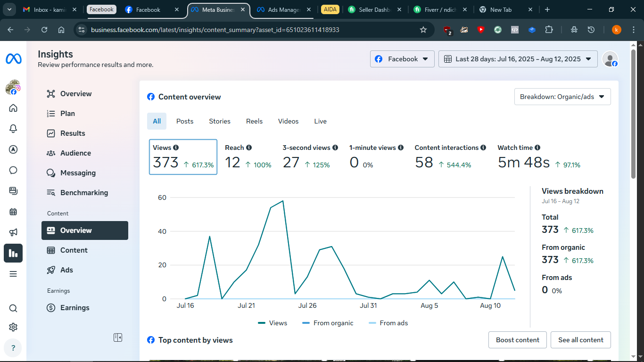
Task: Switch to the Reels tab
Action: [x=254, y=121]
